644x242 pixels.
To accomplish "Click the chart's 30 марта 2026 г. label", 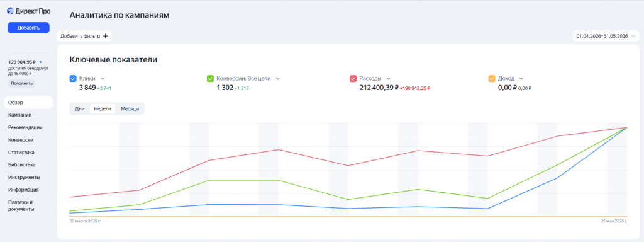I will [x=85, y=221].
